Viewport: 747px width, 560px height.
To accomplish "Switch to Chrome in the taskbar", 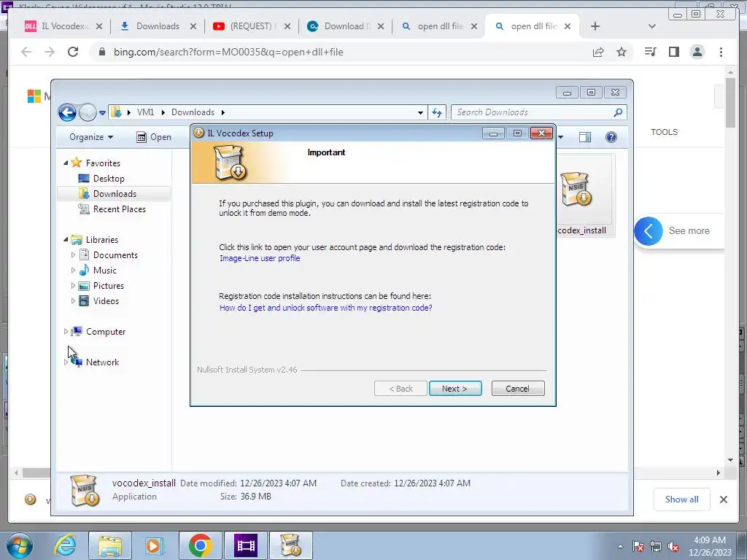I will (200, 545).
